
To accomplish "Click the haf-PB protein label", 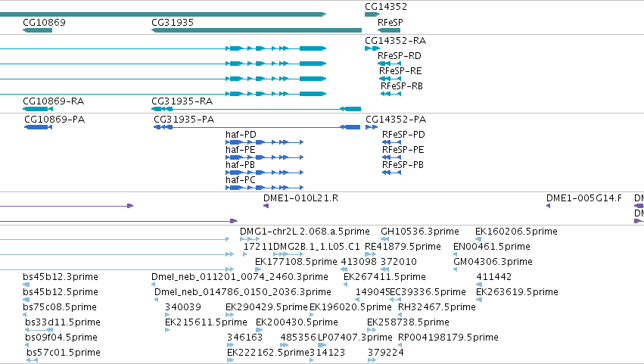I will coord(240,165).
